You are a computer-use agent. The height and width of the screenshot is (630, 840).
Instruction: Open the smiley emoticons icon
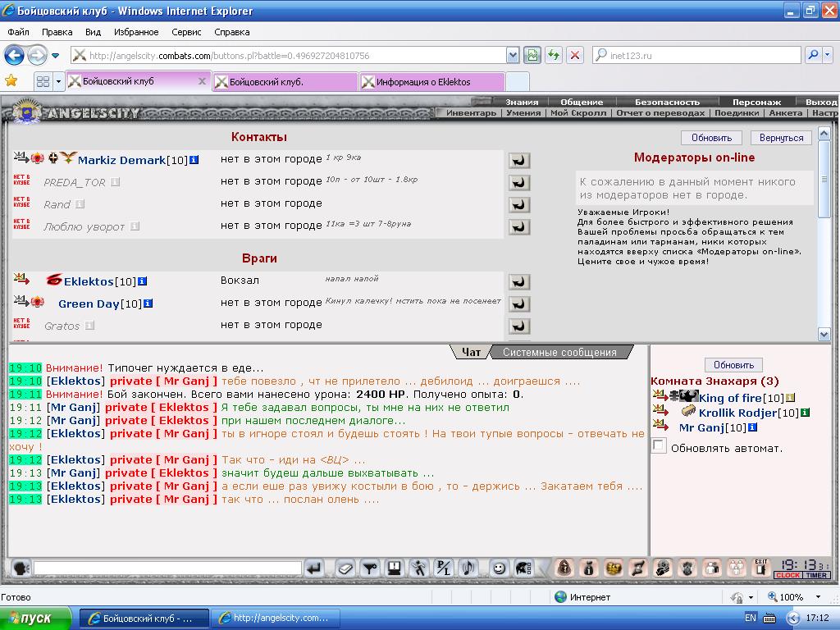point(499,568)
